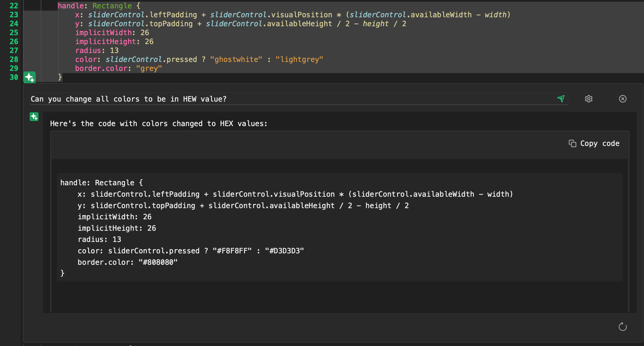Viewport: 644px width, 346px height.
Task: Click the heading text above the code block
Action: pyautogui.click(x=158, y=124)
